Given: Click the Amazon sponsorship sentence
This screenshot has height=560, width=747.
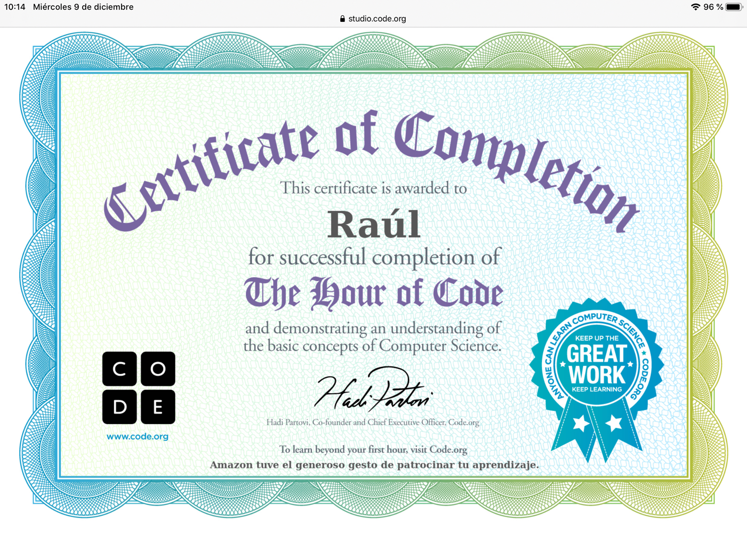Looking at the screenshot, I should point(374,465).
